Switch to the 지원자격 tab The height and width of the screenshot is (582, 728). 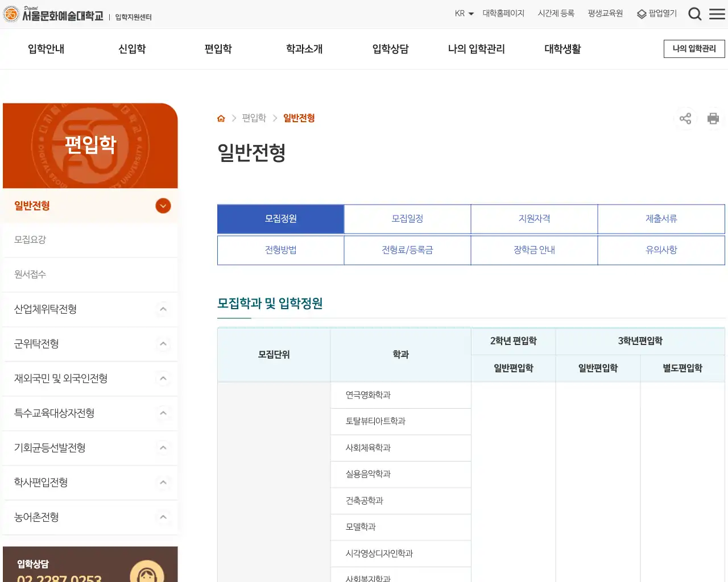tap(534, 219)
